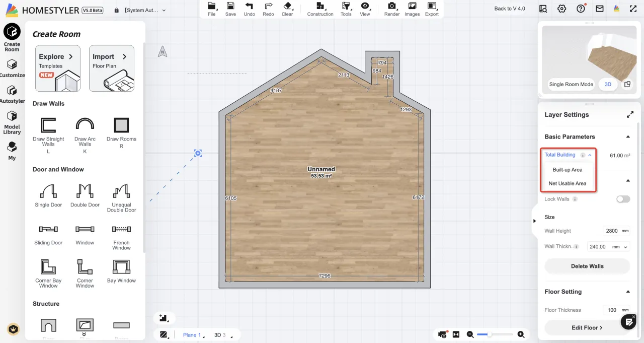The image size is (644, 343).
Task: Open the Tools toolbar icon
Action: coord(346,9)
